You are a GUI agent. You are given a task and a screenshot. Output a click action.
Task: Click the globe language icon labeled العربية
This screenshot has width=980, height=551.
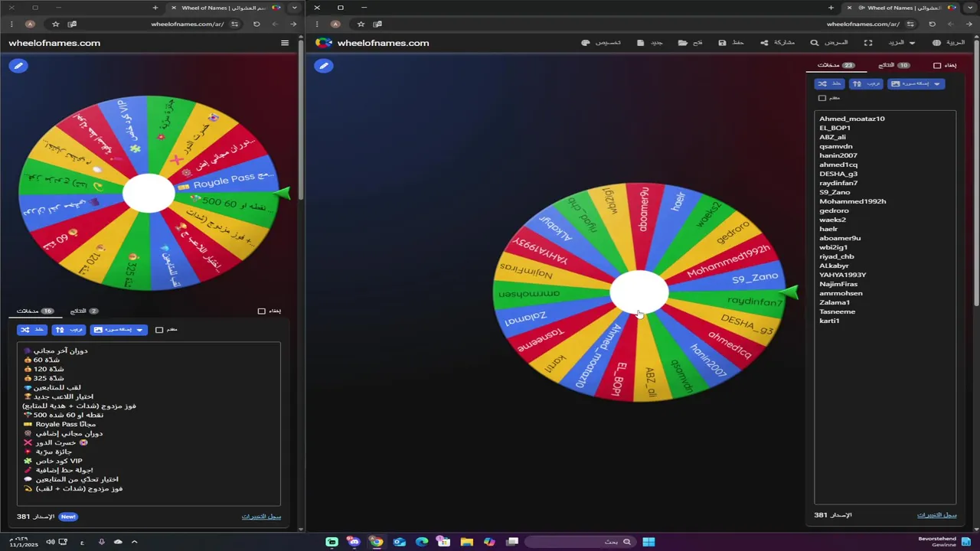937,43
